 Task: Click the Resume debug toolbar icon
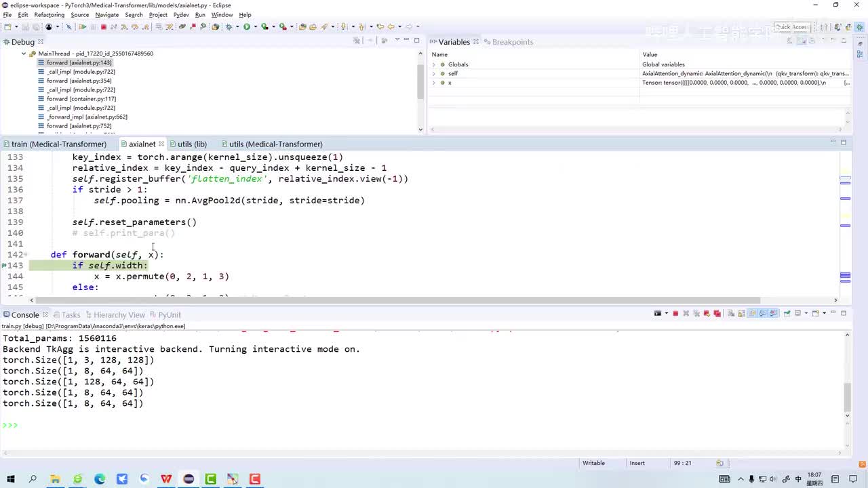[x=83, y=26]
